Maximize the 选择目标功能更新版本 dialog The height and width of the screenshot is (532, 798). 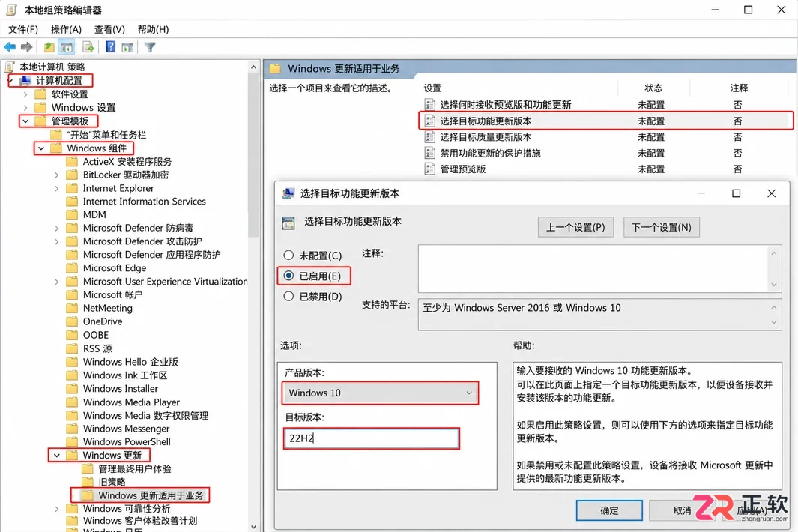736,193
